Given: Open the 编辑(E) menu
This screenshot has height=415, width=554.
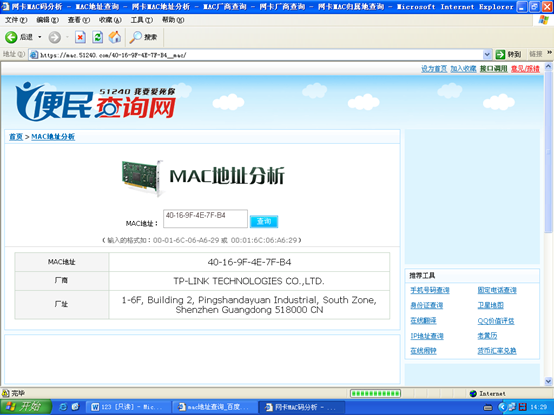Looking at the screenshot, I should (x=47, y=20).
